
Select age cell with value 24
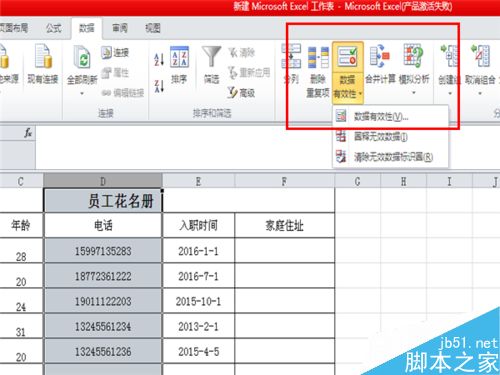tap(21, 301)
